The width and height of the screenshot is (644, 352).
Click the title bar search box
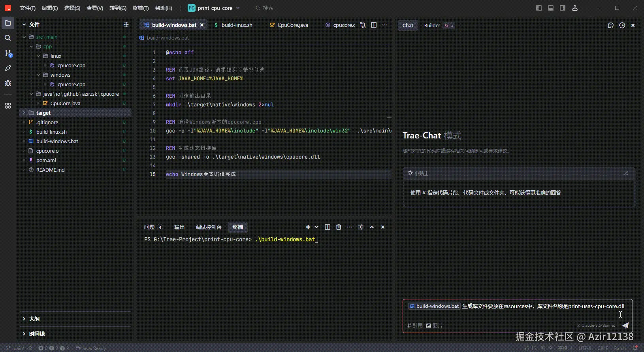point(265,8)
